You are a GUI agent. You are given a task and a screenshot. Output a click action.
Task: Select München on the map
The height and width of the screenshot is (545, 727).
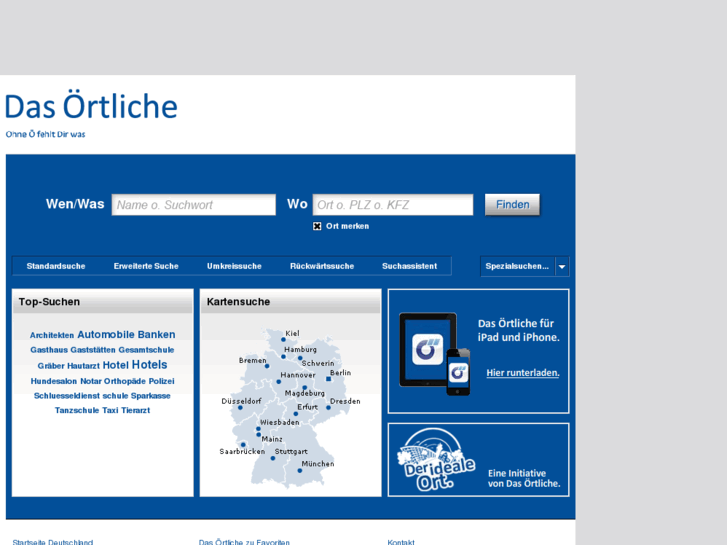(x=318, y=464)
